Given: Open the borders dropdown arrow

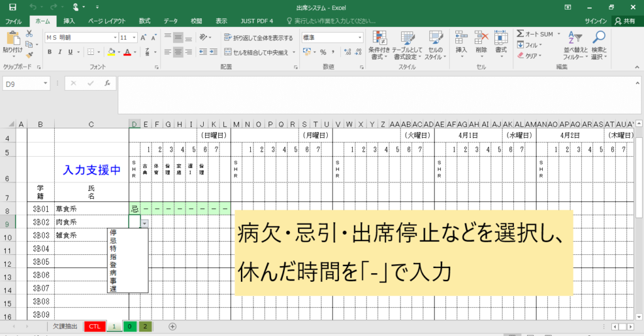Looking at the screenshot, I should click(x=100, y=52).
